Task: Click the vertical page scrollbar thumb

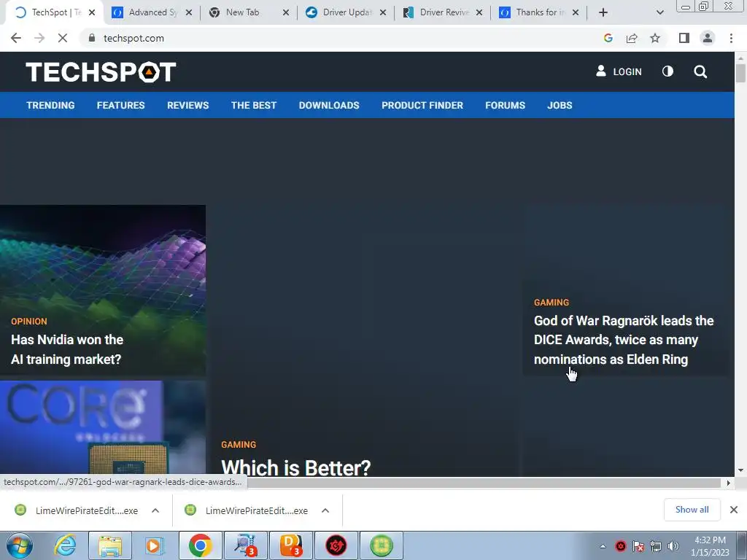Action: click(x=740, y=74)
